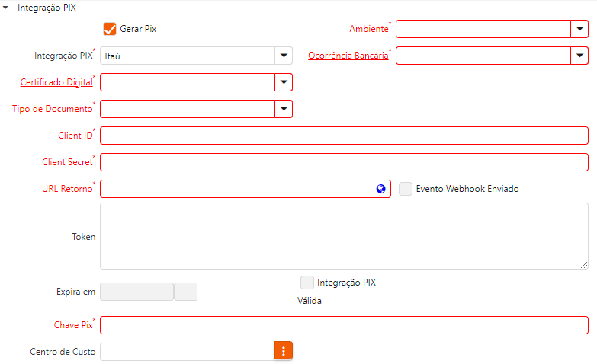597x364 pixels.
Task: Toggle the Integração PIX Válida checkbox
Action: (x=307, y=283)
